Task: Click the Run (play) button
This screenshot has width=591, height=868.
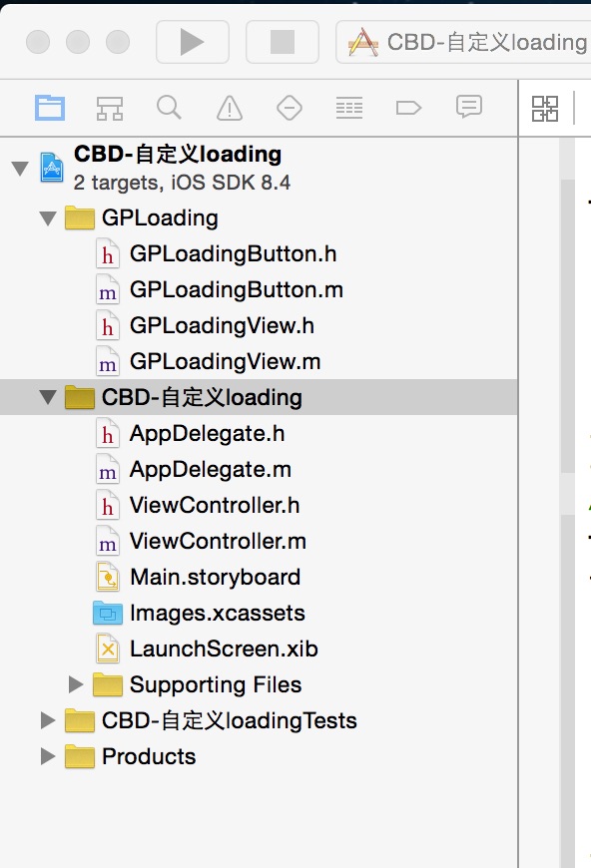Action: [193, 42]
